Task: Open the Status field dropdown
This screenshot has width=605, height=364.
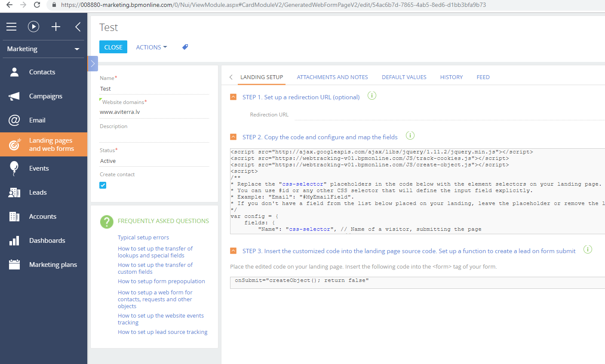Action: [154, 161]
